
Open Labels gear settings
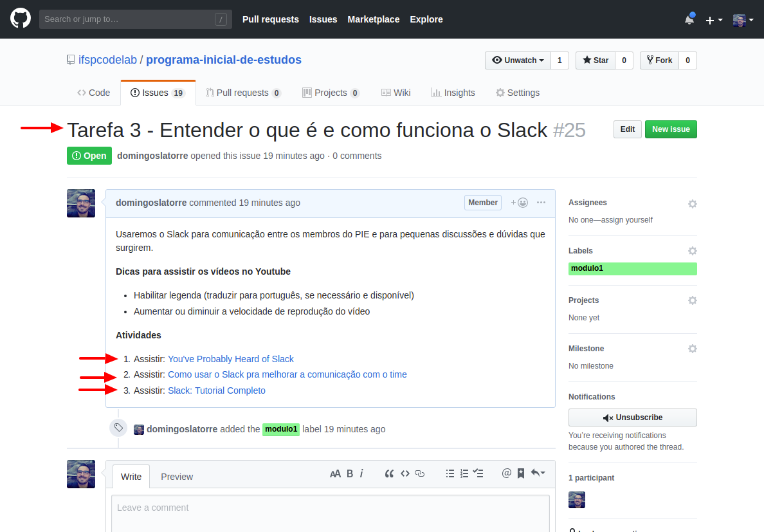pos(693,251)
